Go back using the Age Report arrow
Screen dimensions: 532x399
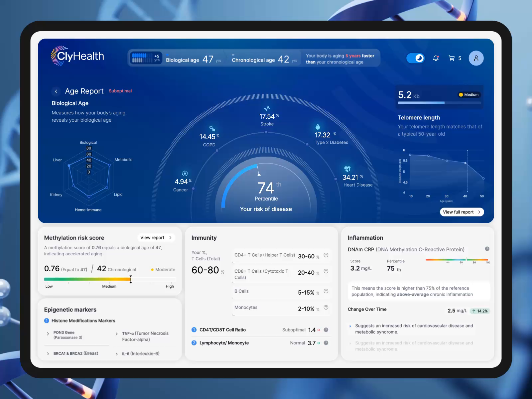tap(56, 91)
